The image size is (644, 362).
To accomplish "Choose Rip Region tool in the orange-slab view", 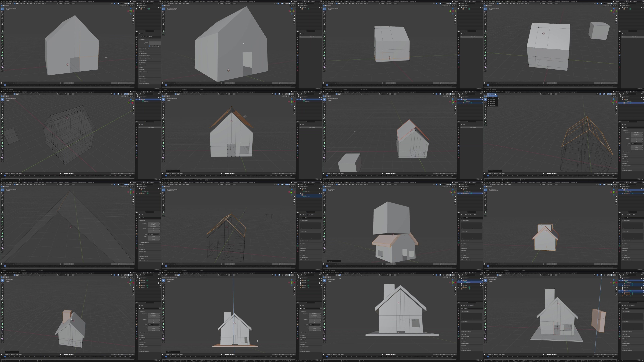I will tap(485, 342).
